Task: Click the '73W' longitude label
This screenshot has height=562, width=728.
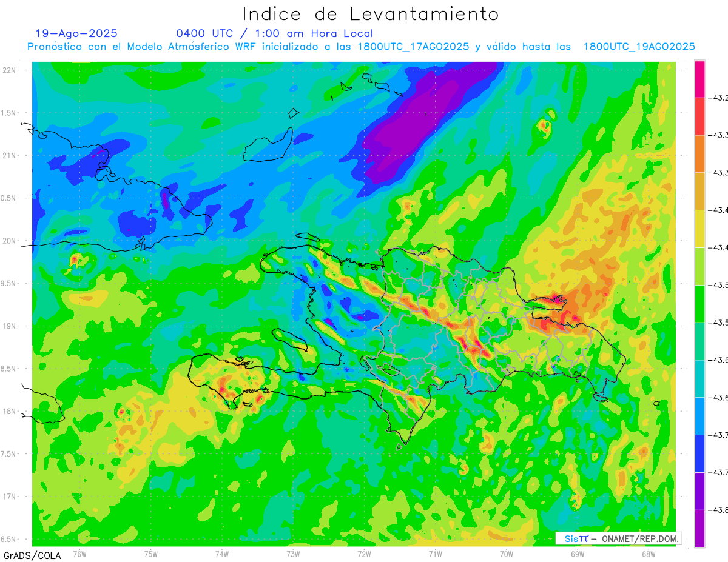Action: pyautogui.click(x=293, y=554)
